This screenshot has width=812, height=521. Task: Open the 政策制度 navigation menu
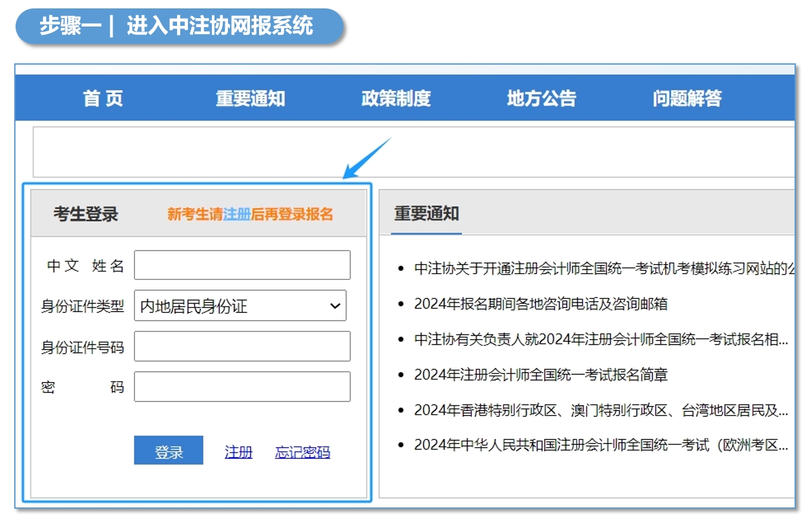click(x=395, y=99)
